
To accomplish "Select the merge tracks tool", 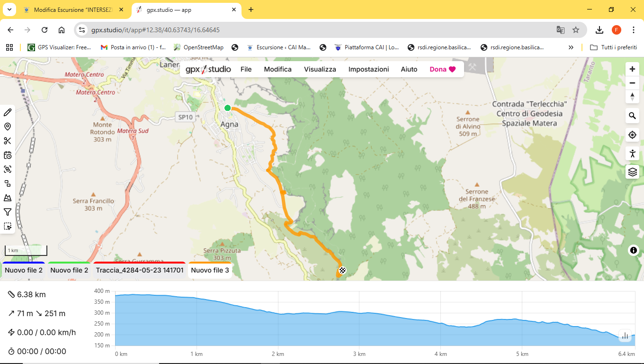I will [8, 169].
